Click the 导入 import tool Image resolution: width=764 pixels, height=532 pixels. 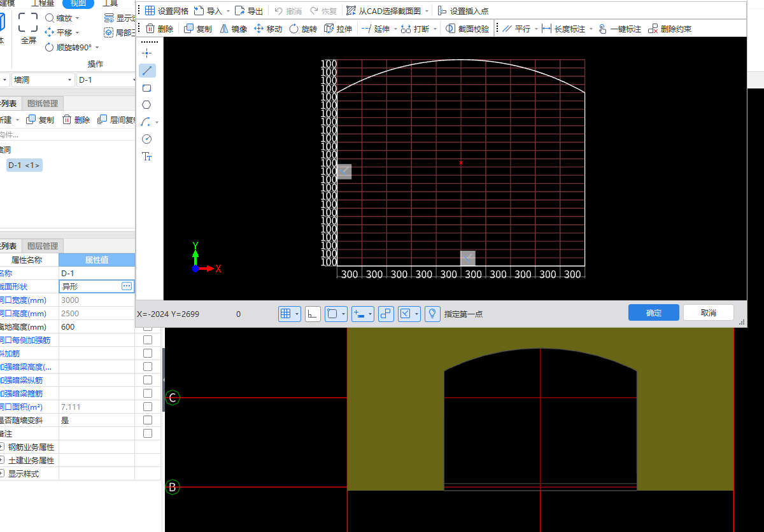[208, 11]
